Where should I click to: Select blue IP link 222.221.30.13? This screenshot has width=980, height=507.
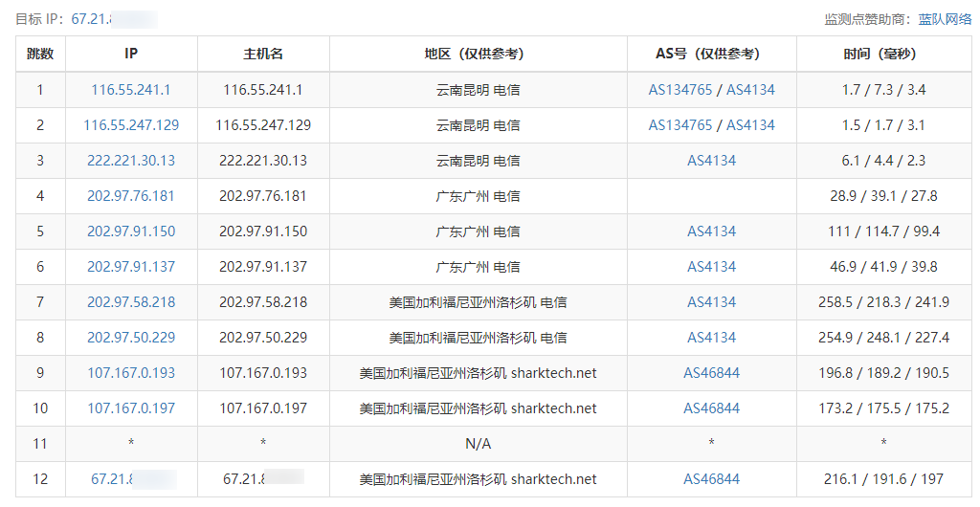[131, 161]
